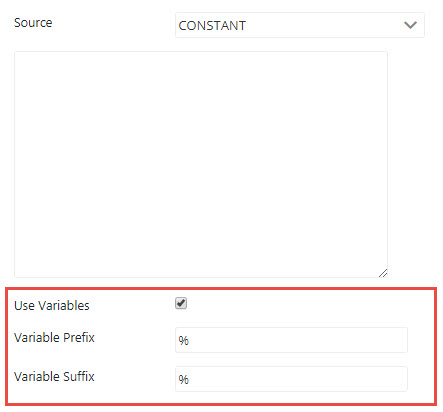Click the text area resize grip icon

383,273
